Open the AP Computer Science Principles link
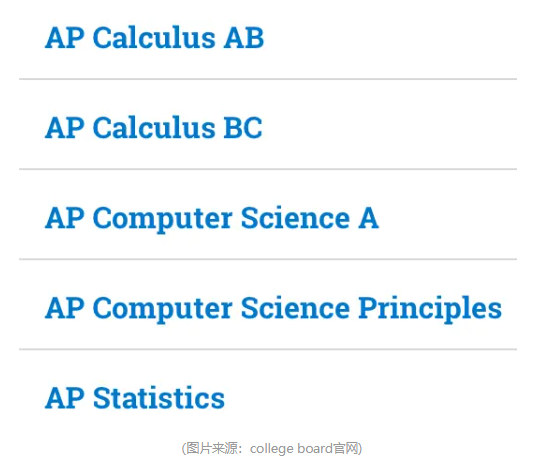553x463 pixels. (x=273, y=309)
